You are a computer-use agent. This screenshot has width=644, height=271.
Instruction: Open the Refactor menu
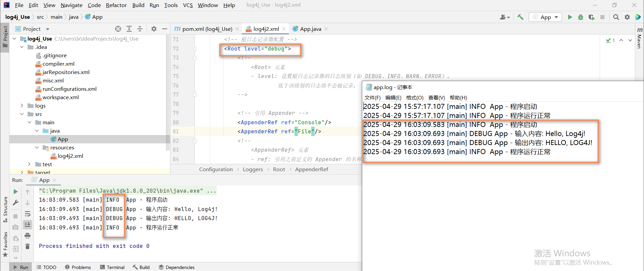[116, 5]
